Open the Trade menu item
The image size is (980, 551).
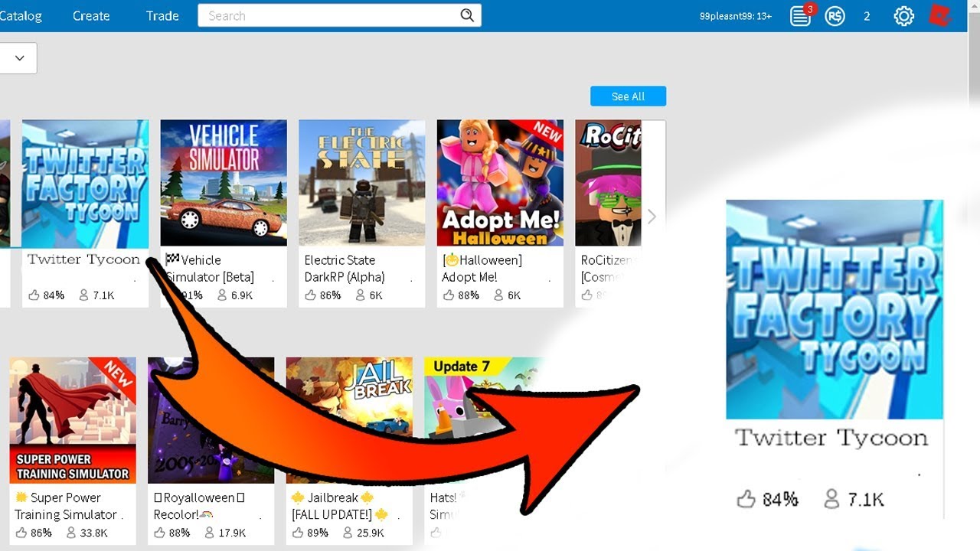pyautogui.click(x=162, y=15)
